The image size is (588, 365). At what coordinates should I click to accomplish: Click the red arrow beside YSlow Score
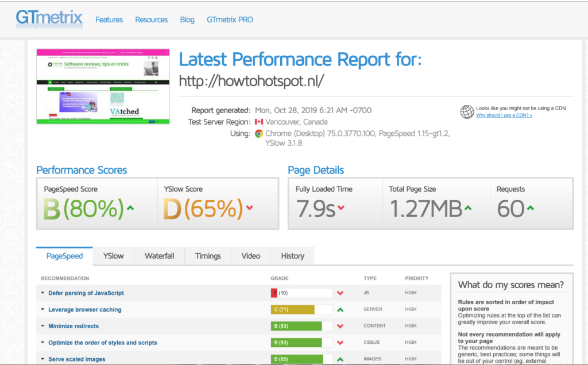click(249, 208)
